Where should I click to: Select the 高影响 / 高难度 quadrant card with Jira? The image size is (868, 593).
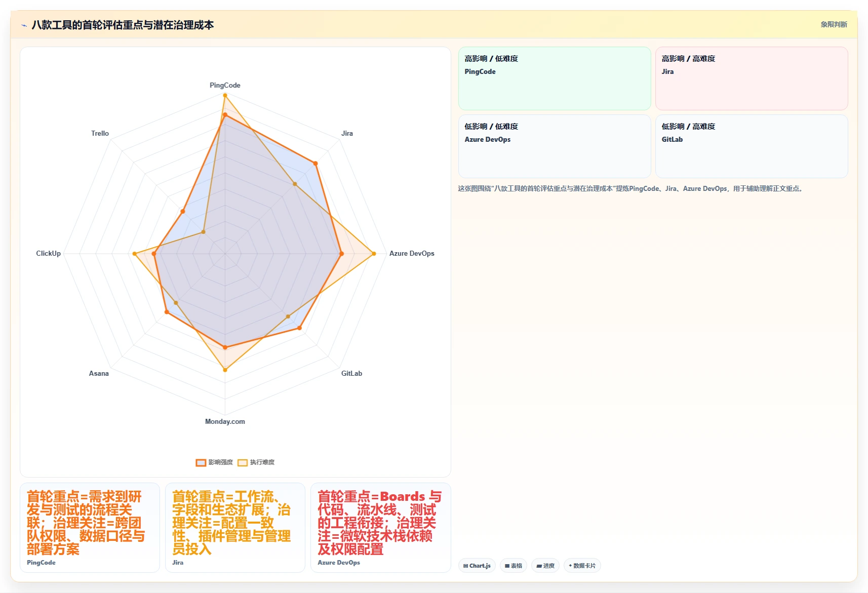(752, 78)
